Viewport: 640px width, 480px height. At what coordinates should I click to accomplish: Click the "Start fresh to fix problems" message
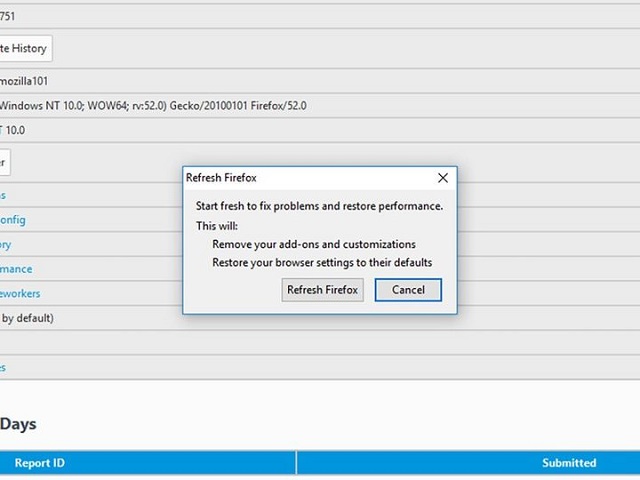click(x=319, y=206)
